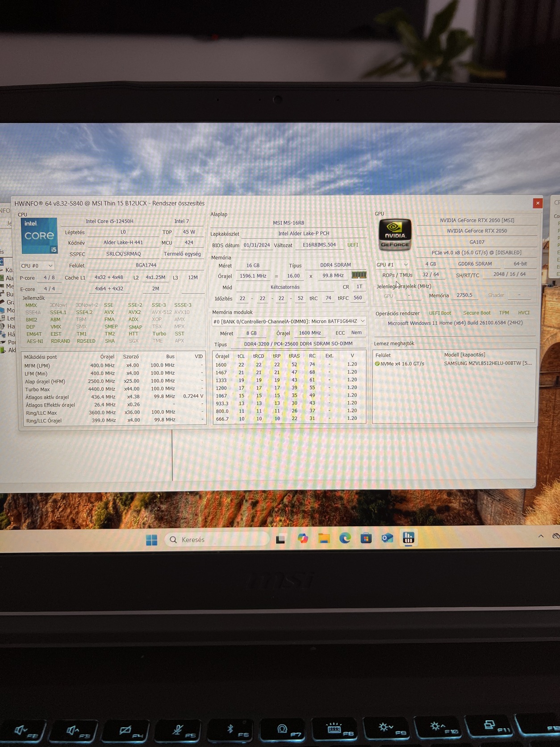Click the Termelő egység label
560x747 pixels.
pos(182,254)
